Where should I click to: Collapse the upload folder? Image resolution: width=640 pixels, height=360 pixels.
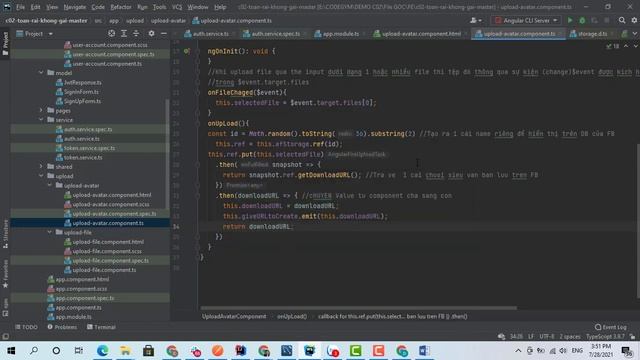pyautogui.click(x=41, y=176)
